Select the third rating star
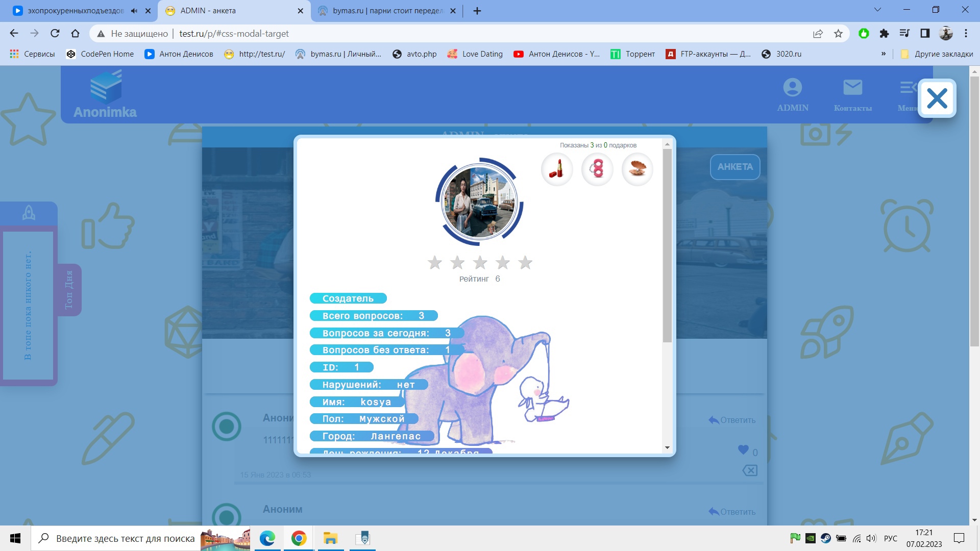 click(480, 263)
